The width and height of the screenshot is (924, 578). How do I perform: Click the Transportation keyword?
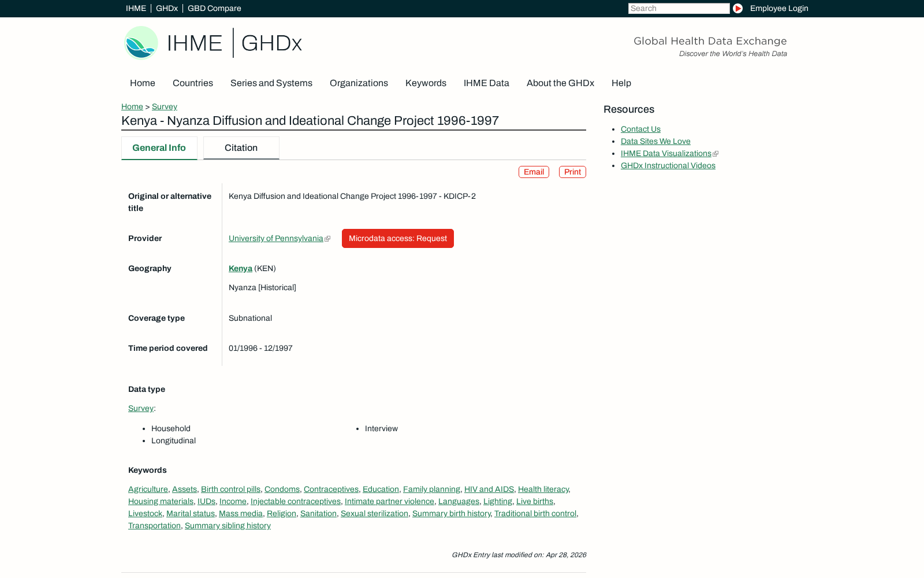click(154, 525)
